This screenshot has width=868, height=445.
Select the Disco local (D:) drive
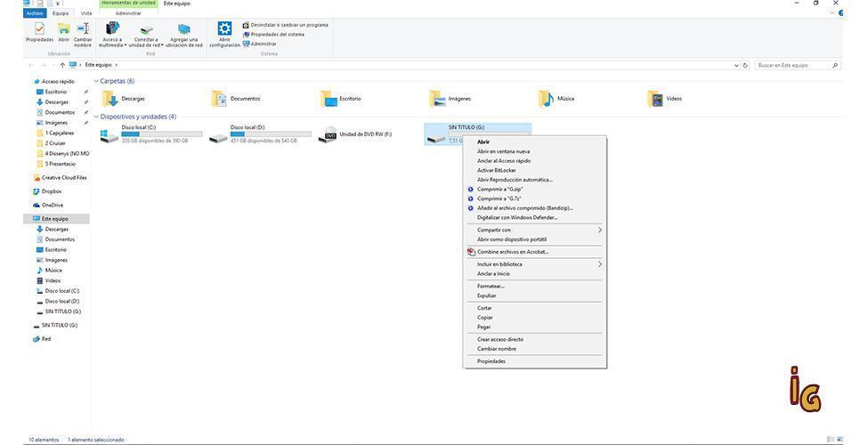pos(260,134)
